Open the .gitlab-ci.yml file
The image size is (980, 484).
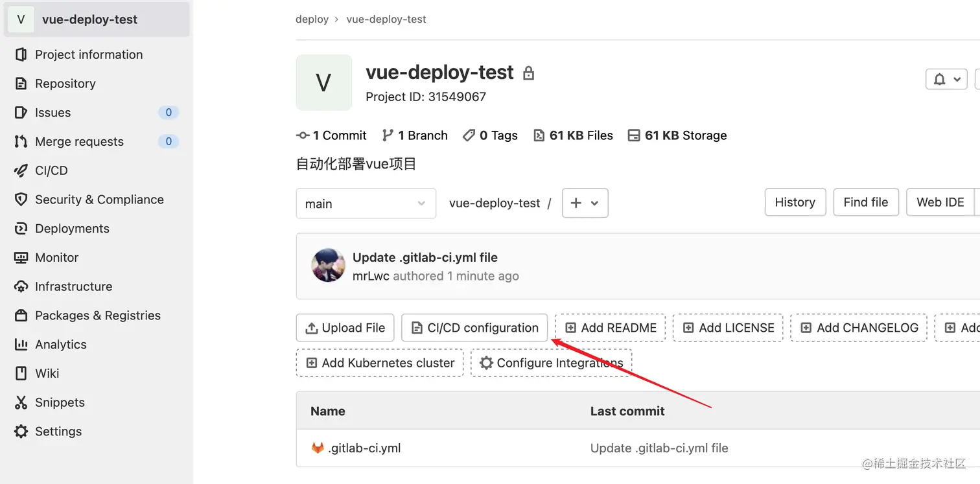(x=364, y=448)
